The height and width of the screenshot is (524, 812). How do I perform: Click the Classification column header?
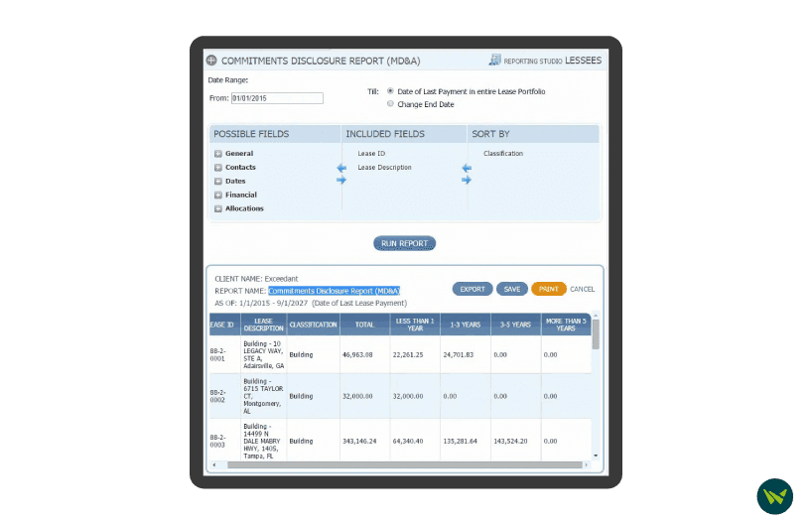pos(313,325)
